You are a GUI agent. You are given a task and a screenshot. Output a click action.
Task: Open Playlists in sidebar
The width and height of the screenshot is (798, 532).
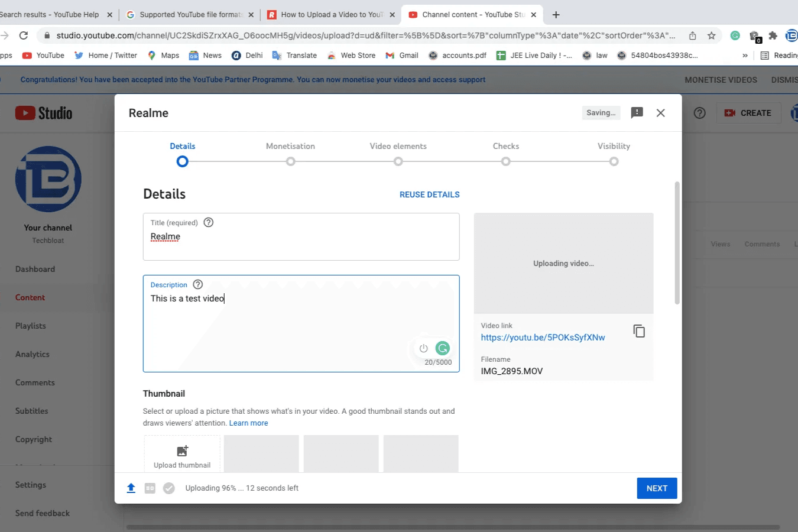(31, 326)
